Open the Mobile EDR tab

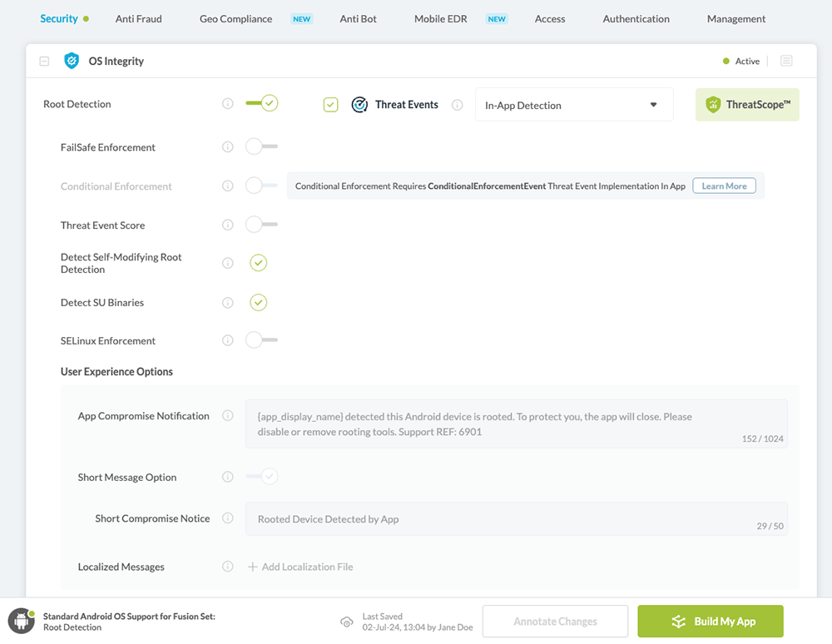pos(440,18)
